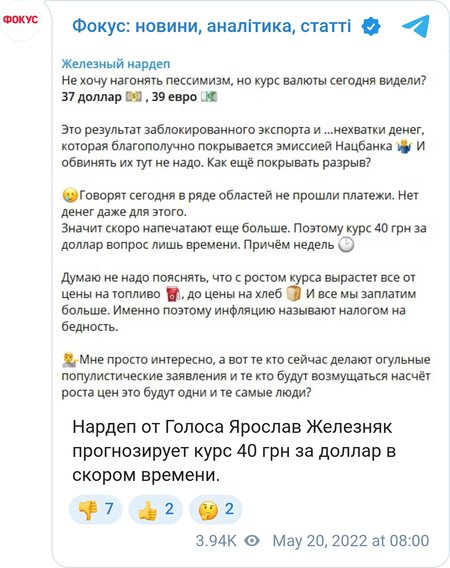Click the euro money emoji after 39 евро
Screen dimensions: 450x568
tap(209, 97)
